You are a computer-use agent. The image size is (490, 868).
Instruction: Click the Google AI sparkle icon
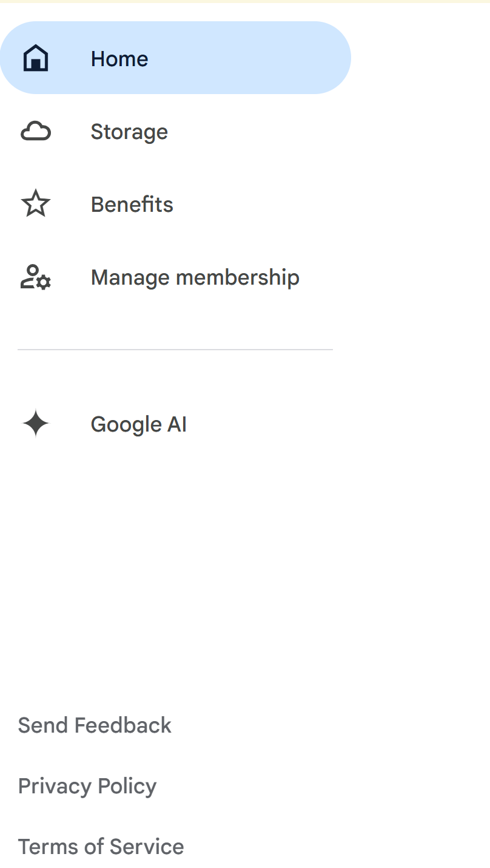click(x=36, y=424)
